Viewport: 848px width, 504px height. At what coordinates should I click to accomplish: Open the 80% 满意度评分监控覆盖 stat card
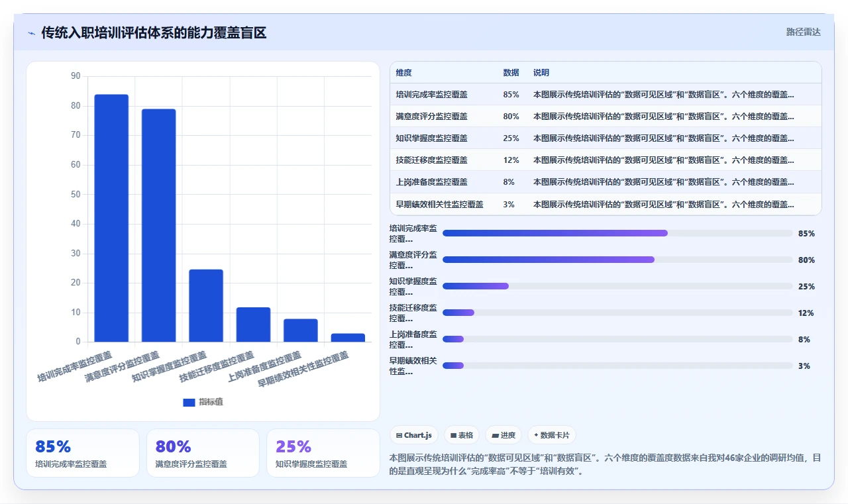click(x=203, y=453)
